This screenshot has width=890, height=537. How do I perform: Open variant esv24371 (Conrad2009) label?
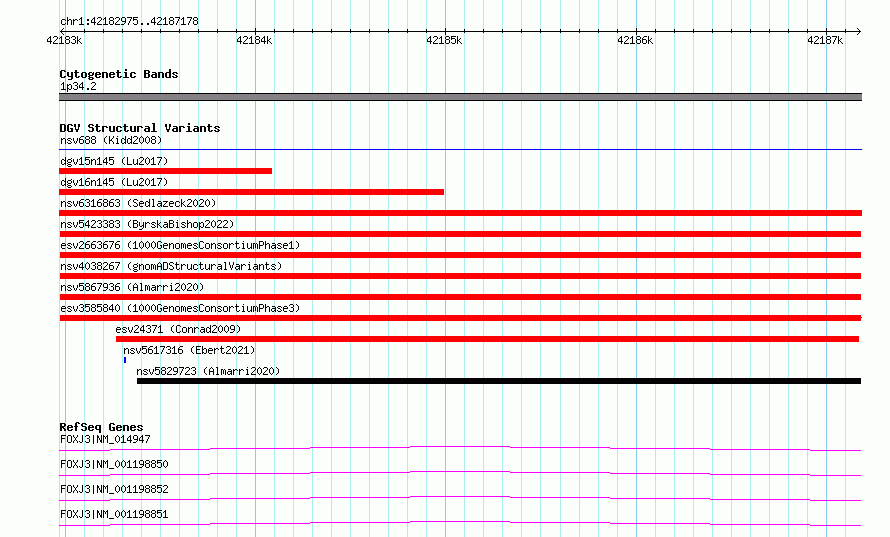pos(178,329)
